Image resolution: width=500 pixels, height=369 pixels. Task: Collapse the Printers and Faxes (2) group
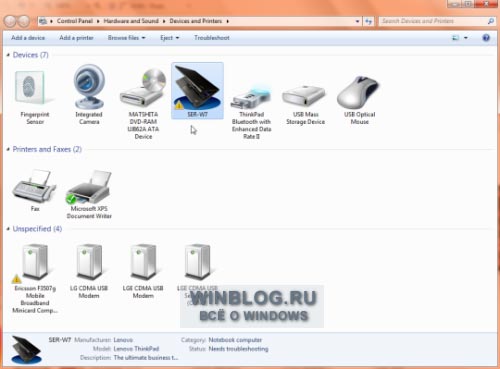click(x=8, y=149)
